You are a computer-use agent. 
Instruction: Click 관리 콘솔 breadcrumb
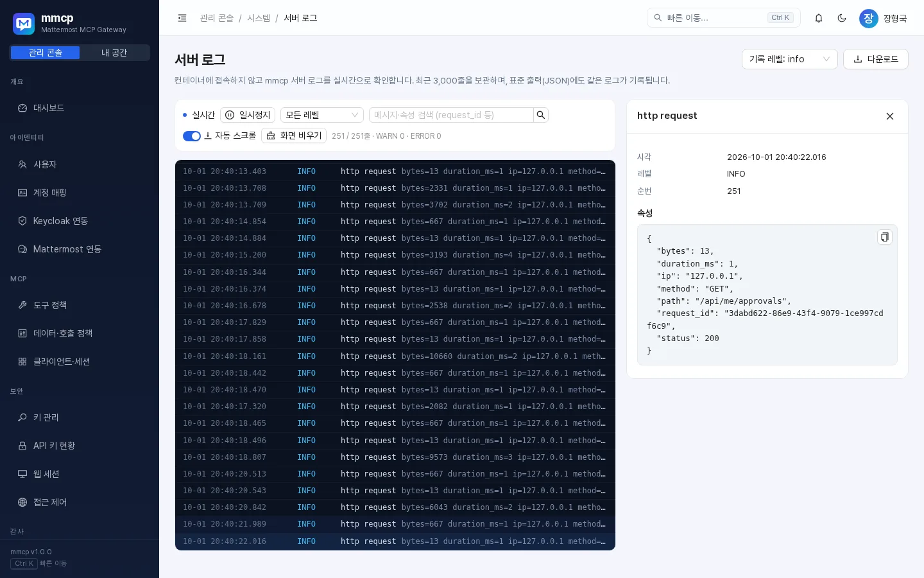pyautogui.click(x=217, y=18)
